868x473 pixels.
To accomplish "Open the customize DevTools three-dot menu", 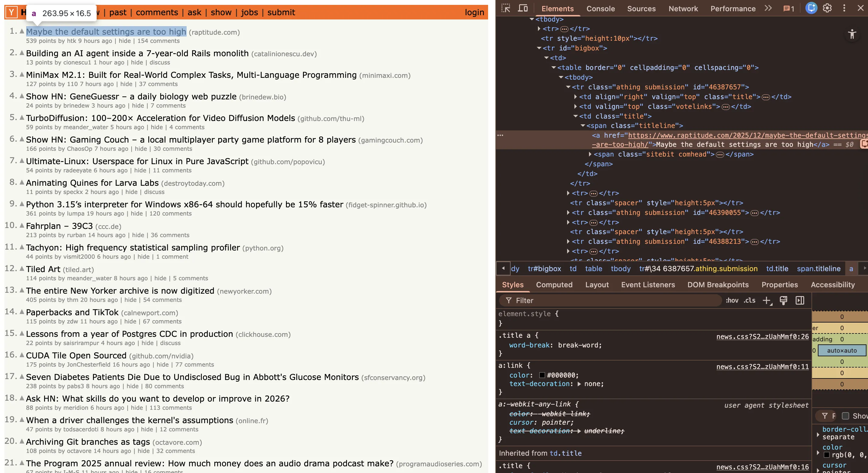I will (844, 8).
